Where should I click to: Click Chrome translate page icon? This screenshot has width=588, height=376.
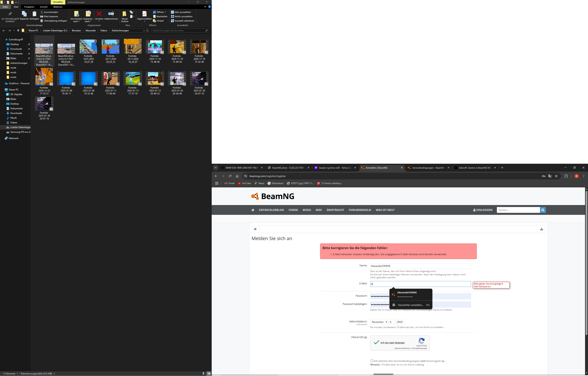pyautogui.click(x=550, y=176)
